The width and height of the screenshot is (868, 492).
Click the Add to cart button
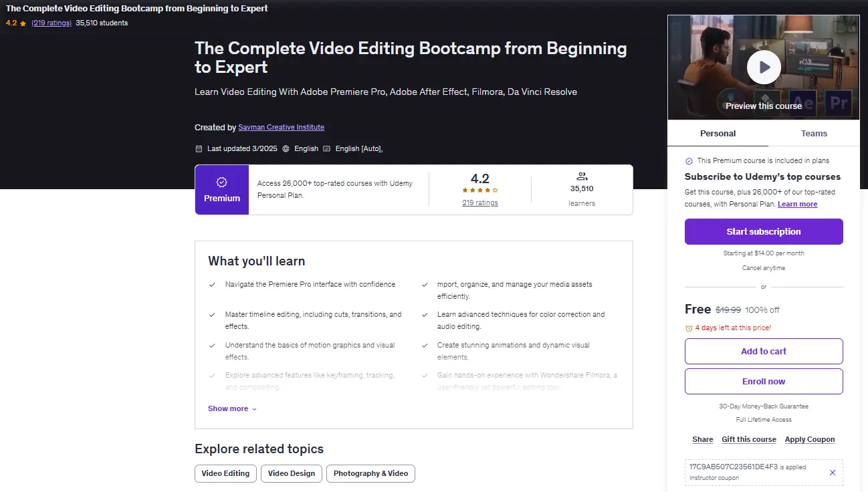[x=764, y=351]
